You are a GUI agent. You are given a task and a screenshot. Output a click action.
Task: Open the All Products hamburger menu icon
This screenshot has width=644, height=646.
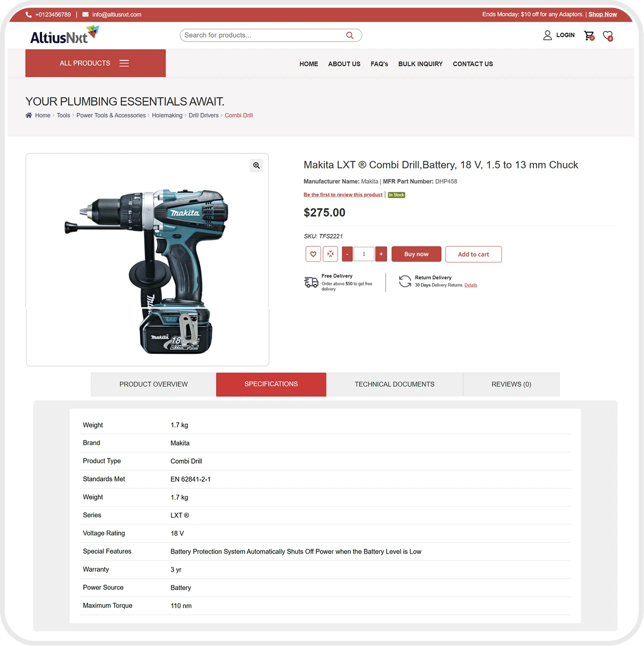tap(124, 63)
